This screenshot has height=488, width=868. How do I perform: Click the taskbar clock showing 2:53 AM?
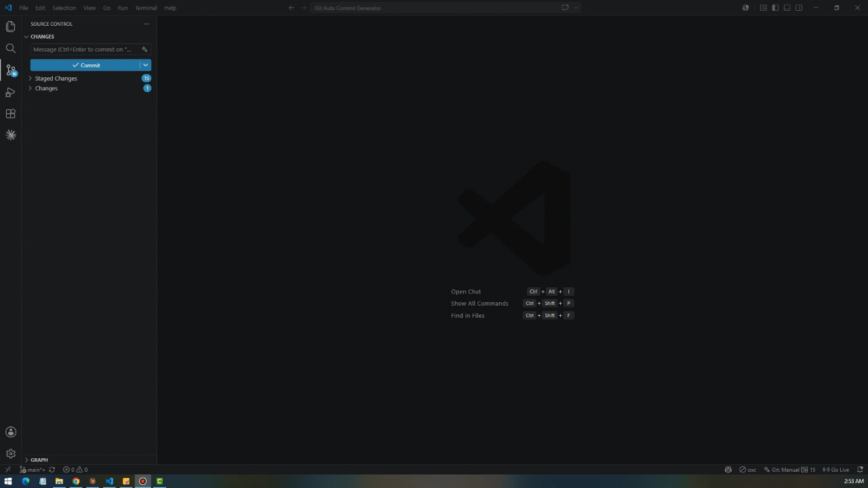(854, 481)
